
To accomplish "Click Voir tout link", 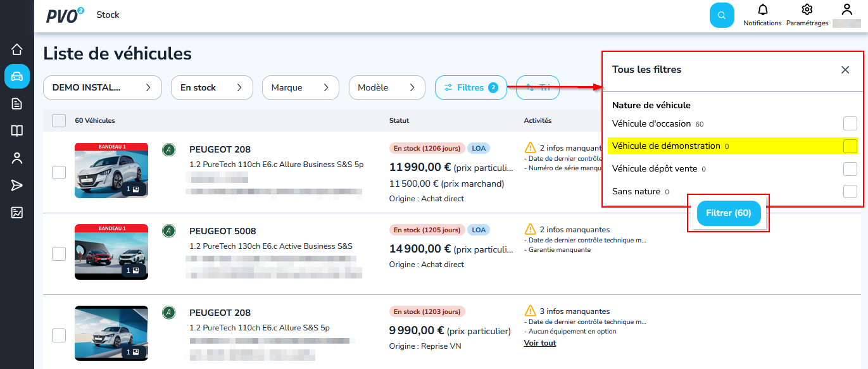I will pyautogui.click(x=539, y=343).
